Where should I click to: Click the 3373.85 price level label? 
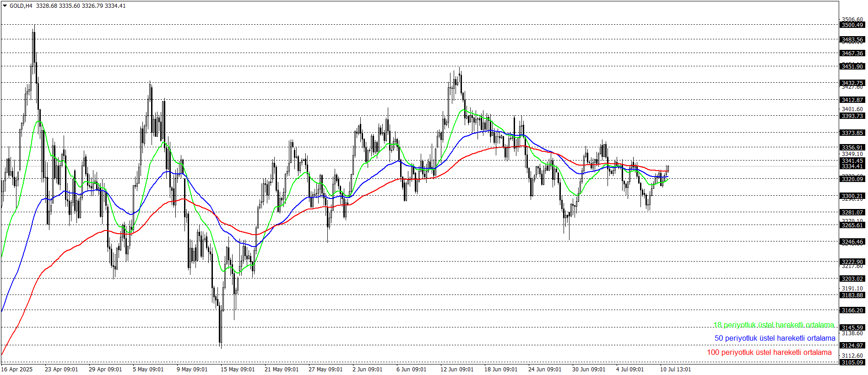tap(852, 133)
